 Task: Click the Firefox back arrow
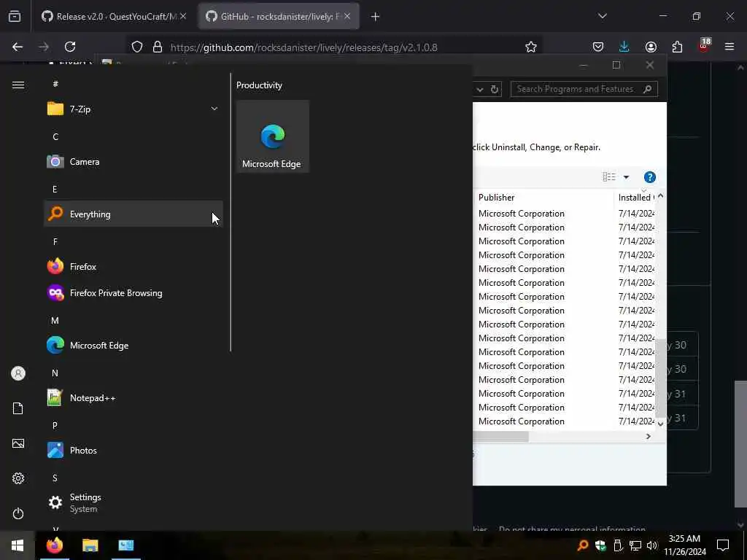(18, 47)
